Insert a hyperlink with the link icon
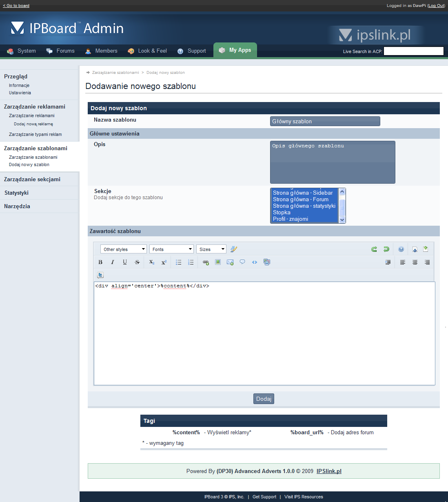The width and height of the screenshot is (448, 502). [x=206, y=262]
